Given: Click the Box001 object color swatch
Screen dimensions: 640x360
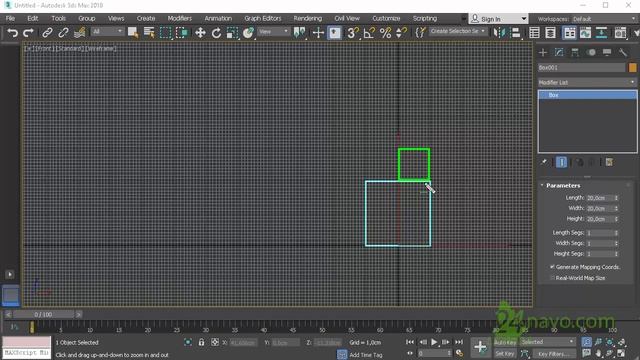Looking at the screenshot, I should (x=632, y=67).
